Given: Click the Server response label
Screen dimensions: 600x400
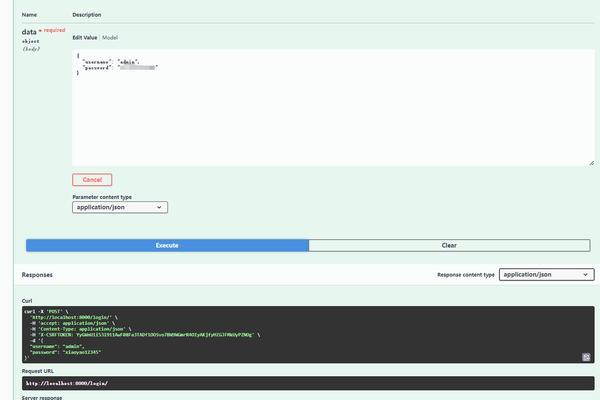Looking at the screenshot, I should 42,397.
